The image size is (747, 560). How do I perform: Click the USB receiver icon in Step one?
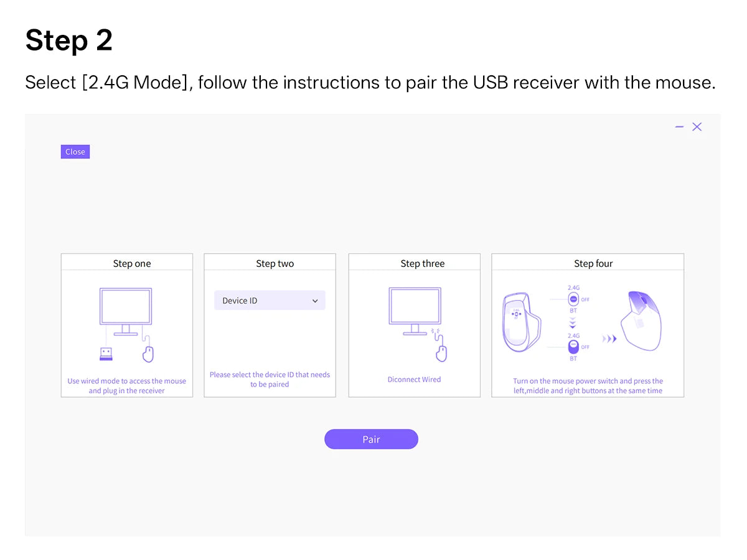pos(106,354)
